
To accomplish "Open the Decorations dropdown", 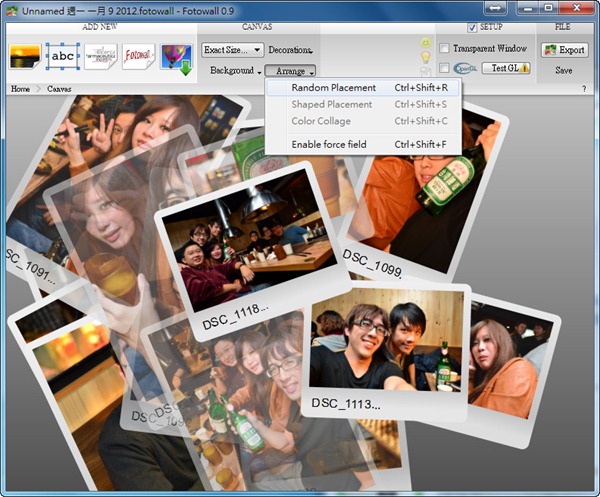I will click(x=290, y=49).
